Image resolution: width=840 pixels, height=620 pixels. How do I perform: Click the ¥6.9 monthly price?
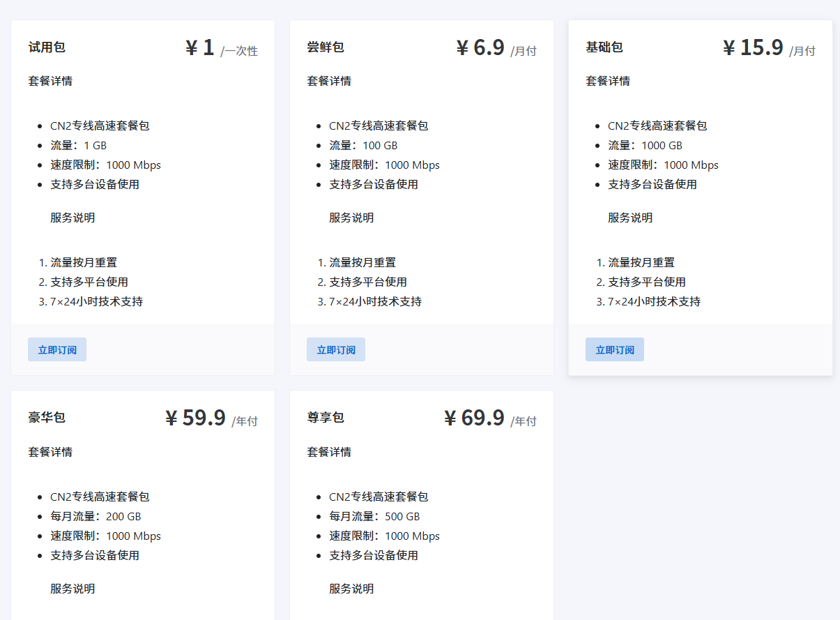coord(480,48)
